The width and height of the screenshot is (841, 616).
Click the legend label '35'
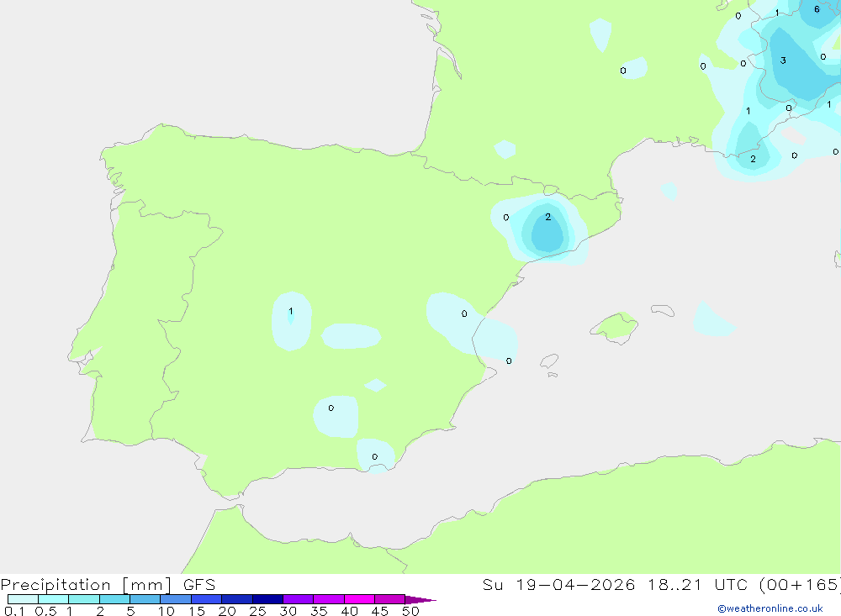point(319,611)
